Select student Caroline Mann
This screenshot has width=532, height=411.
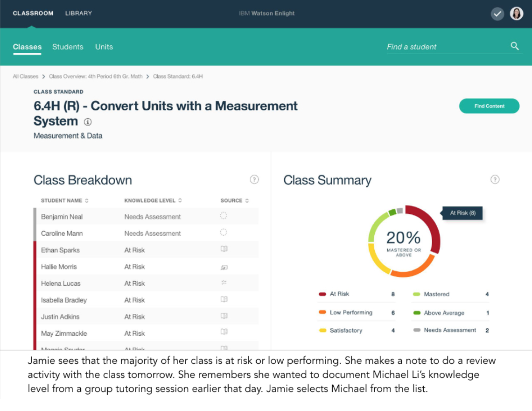[x=62, y=234]
